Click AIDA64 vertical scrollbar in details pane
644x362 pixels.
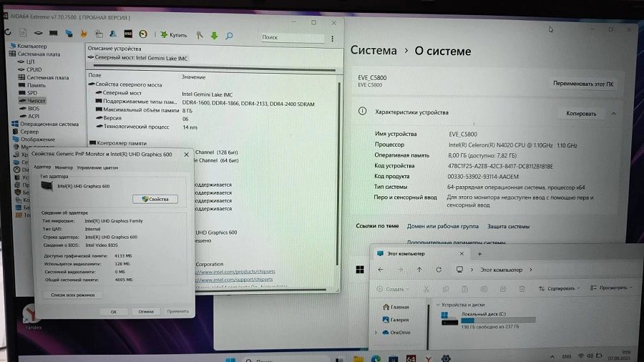tap(338, 172)
